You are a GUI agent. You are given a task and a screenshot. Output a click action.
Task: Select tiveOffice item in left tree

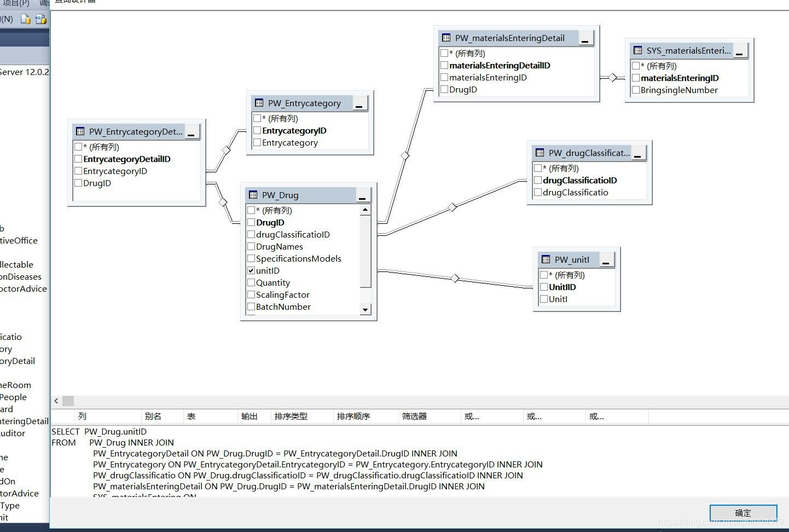point(19,240)
